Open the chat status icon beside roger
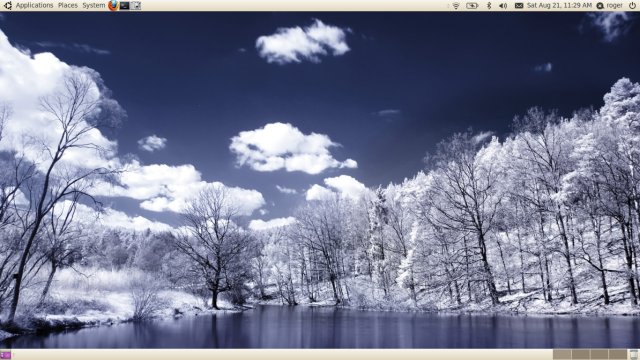 [x=600, y=6]
